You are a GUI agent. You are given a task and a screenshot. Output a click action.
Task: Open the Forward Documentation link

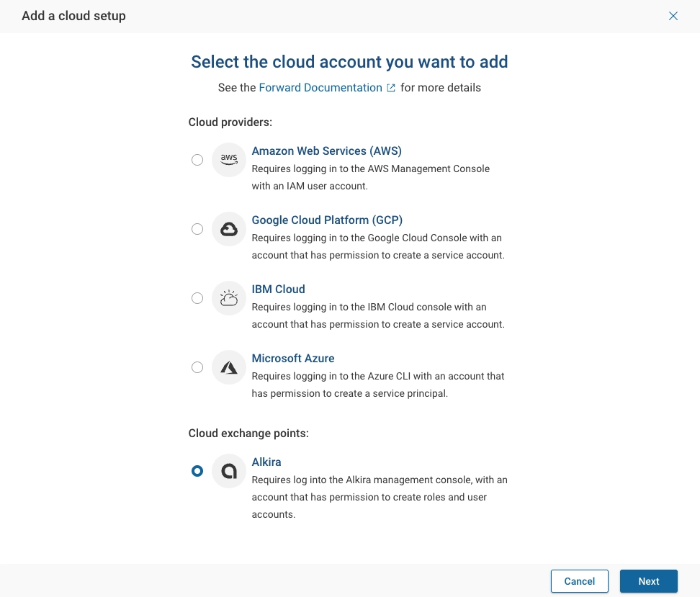[x=320, y=88]
